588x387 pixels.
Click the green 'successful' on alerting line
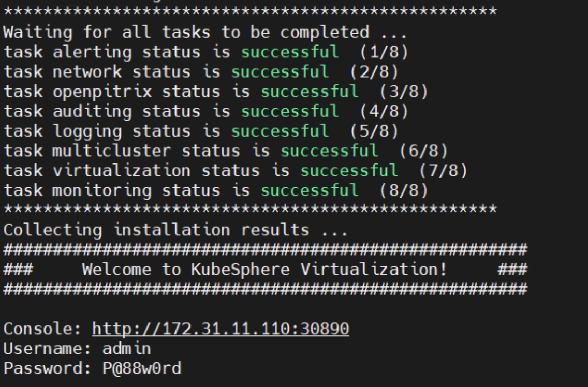(290, 52)
